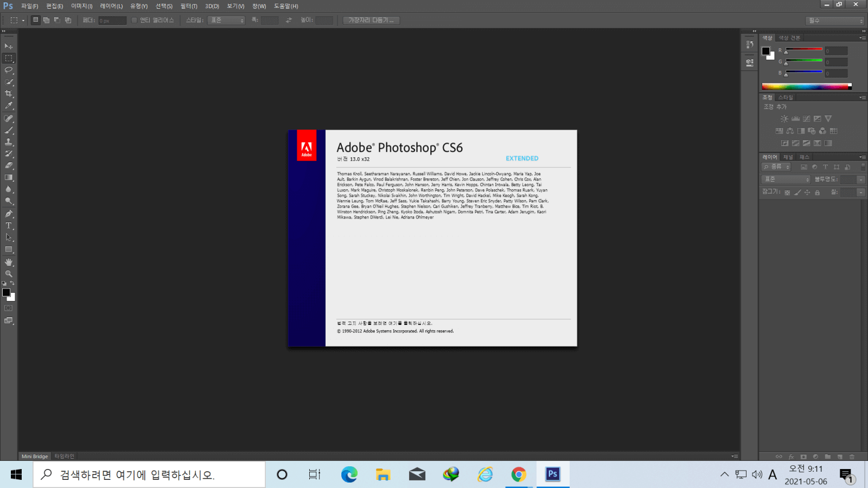
Task: Choose Add to selection mode
Action: pos(46,20)
